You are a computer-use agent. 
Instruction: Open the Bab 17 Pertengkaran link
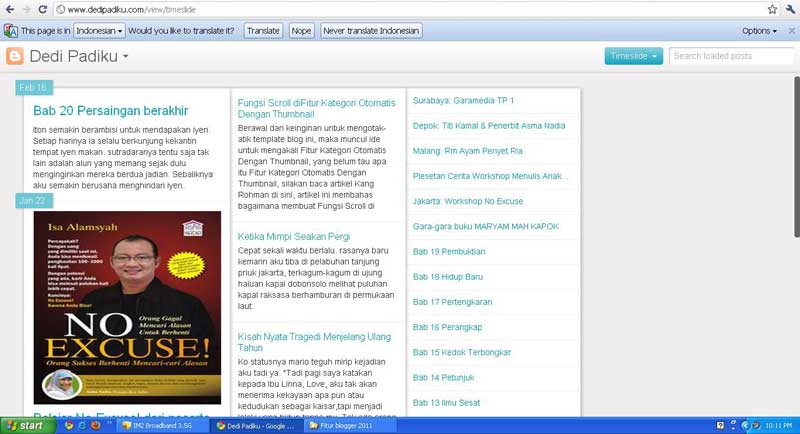453,302
